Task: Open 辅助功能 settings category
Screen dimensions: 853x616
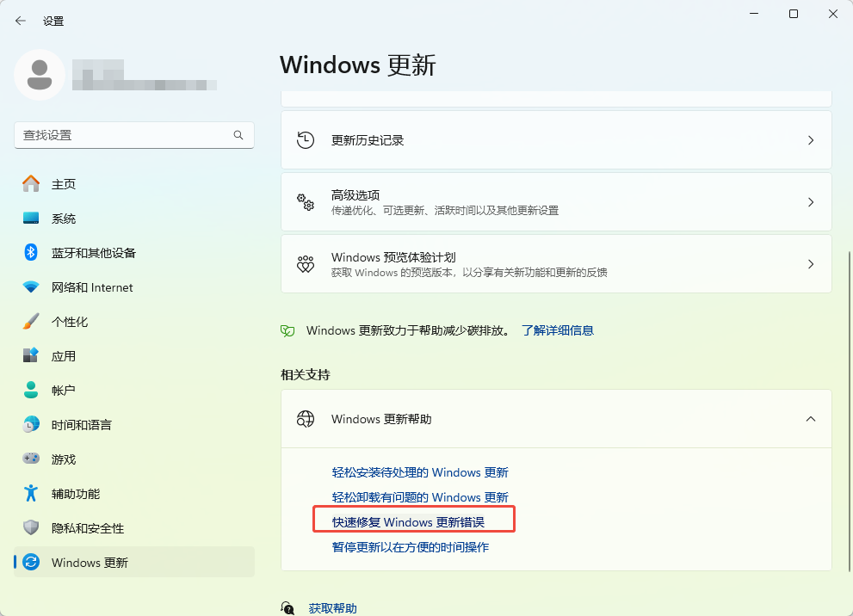Action: point(133,493)
